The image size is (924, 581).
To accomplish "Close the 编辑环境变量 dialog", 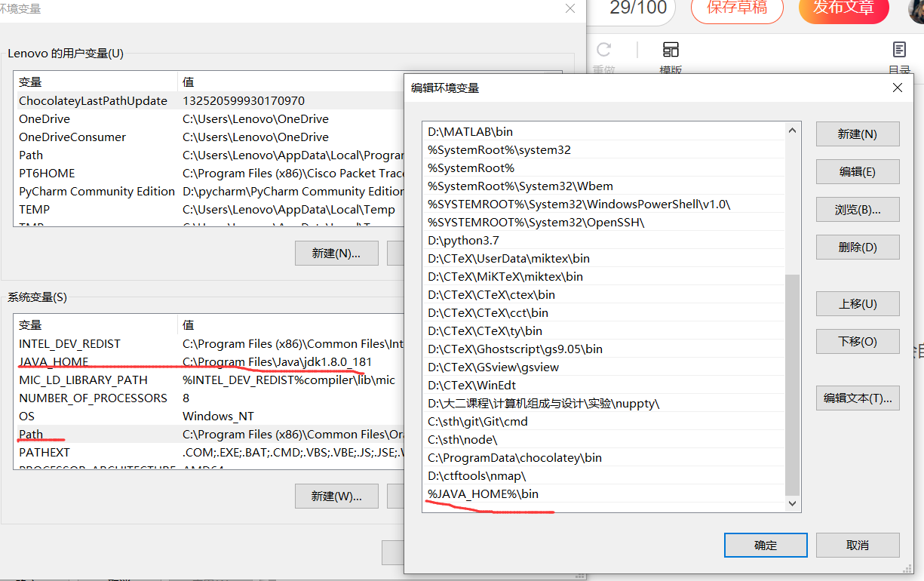I will point(898,88).
